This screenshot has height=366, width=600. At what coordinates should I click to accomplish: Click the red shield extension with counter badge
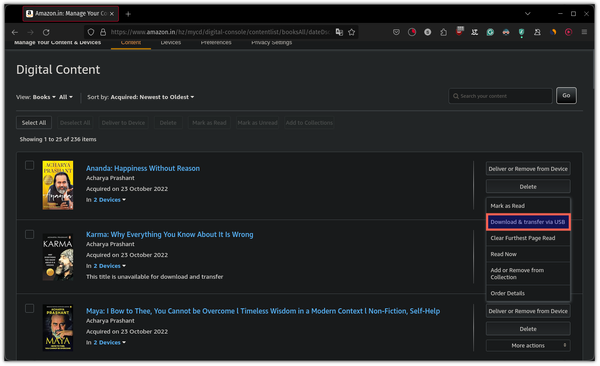coord(459,31)
